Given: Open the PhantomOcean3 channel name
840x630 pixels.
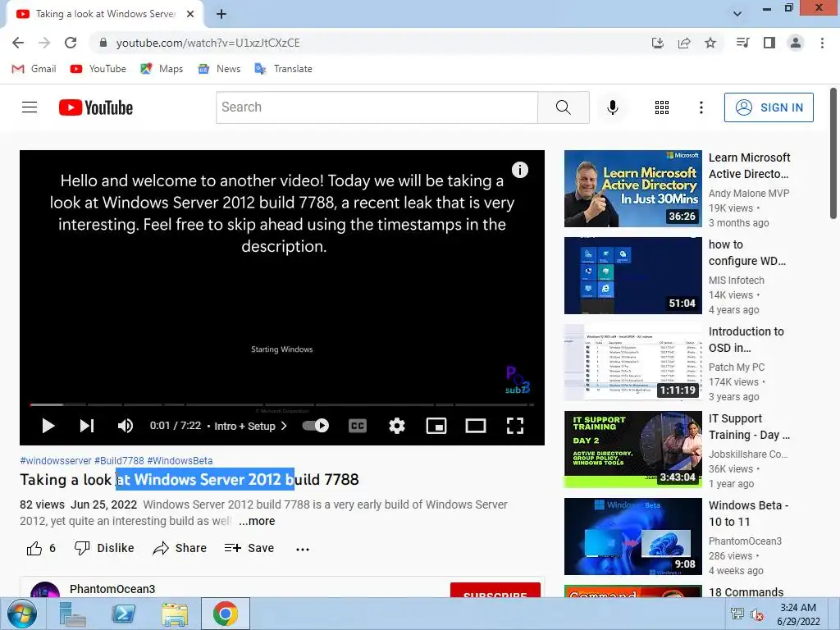Looking at the screenshot, I should coord(112,589).
